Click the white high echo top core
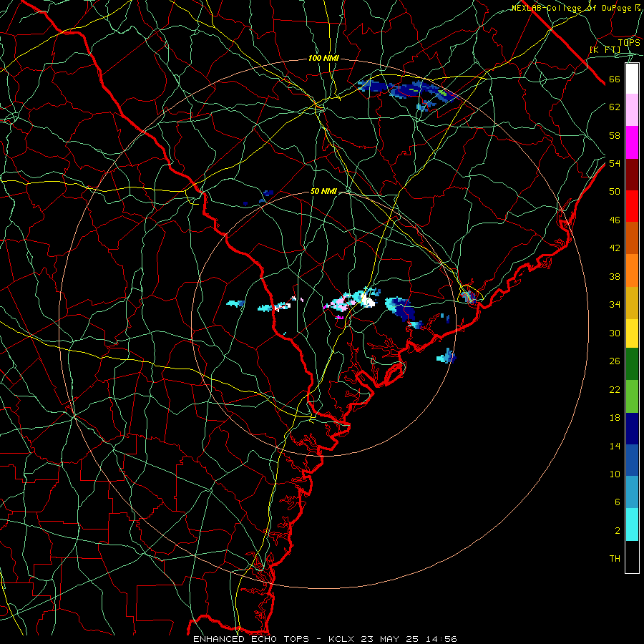 tap(368, 302)
